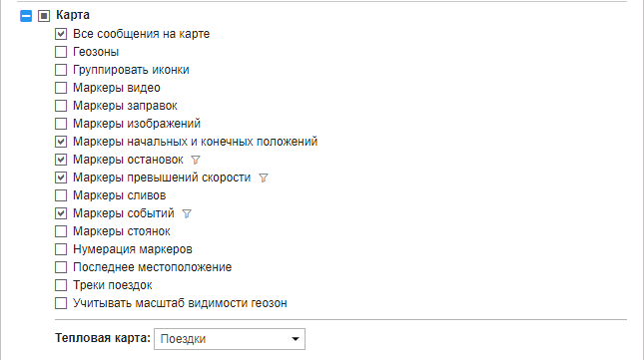Enable Маркеры изображений checkbox
Viewport: 644px width, 360px height.
point(61,124)
